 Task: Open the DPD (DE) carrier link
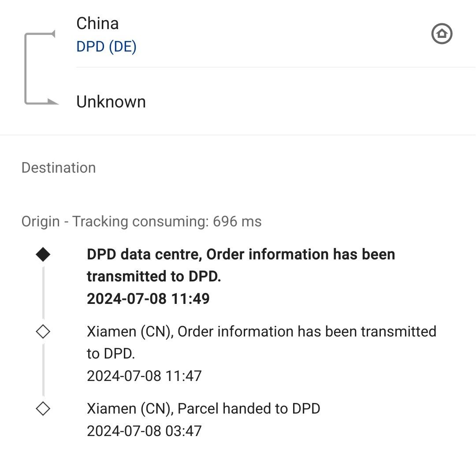point(106,47)
